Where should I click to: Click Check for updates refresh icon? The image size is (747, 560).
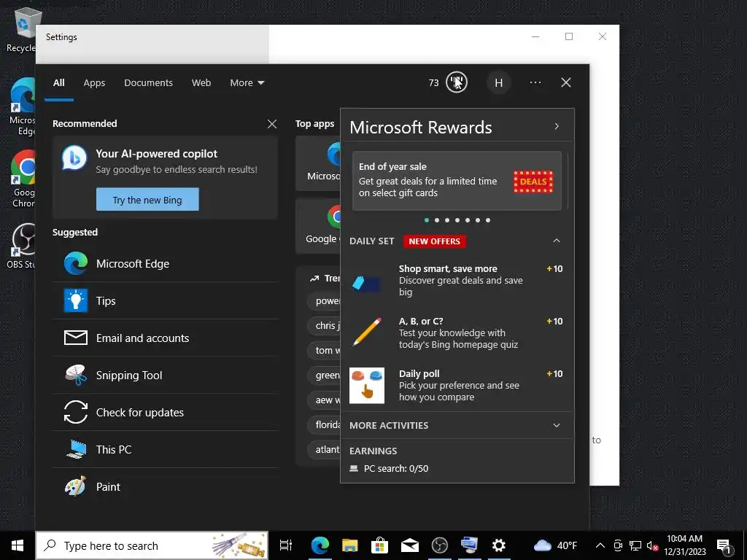(x=76, y=412)
